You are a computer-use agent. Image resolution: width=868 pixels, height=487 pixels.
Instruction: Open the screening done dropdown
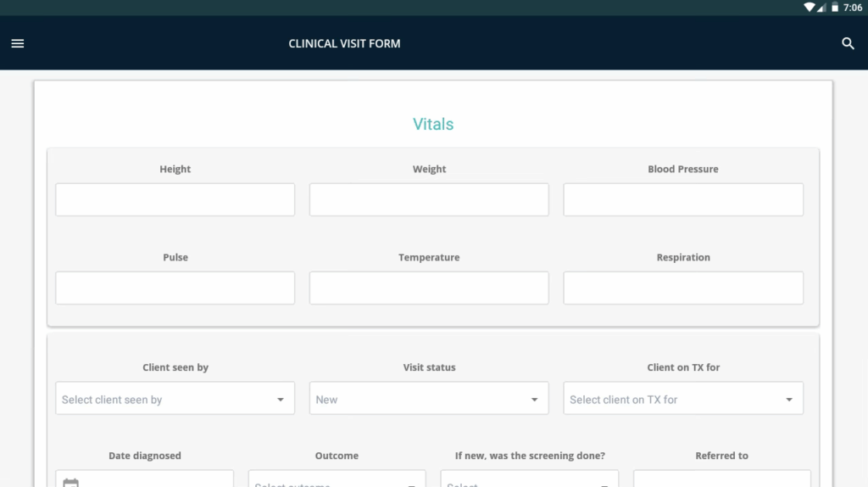[x=530, y=481]
